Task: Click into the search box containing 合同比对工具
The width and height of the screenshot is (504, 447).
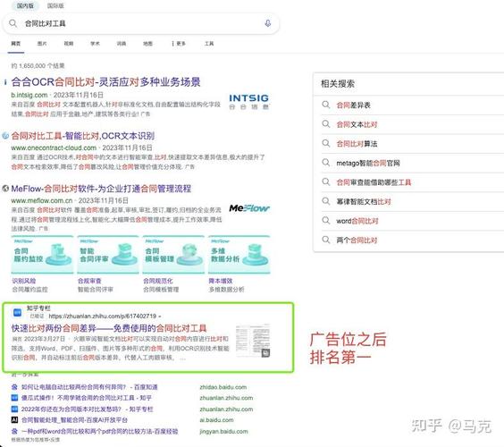Action: coord(141,23)
